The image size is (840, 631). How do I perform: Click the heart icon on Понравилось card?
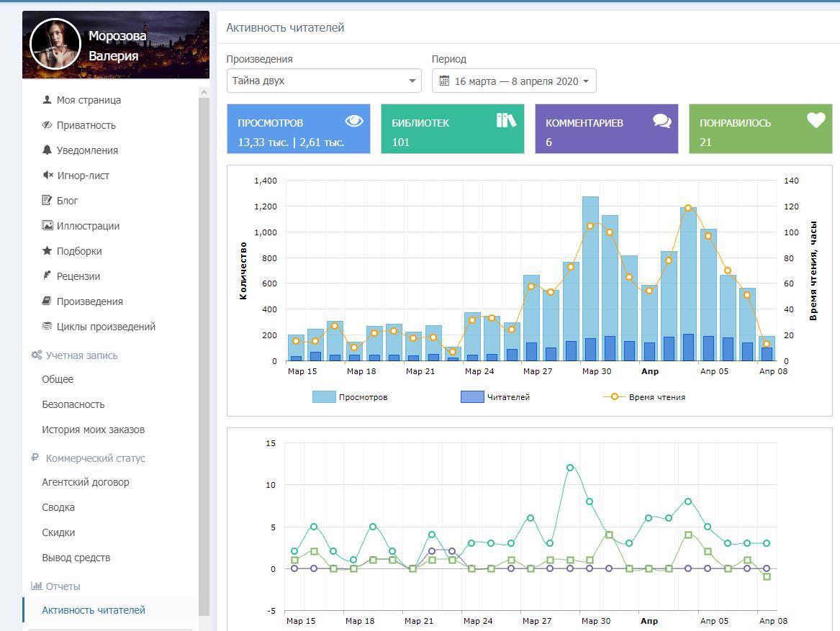[816, 121]
